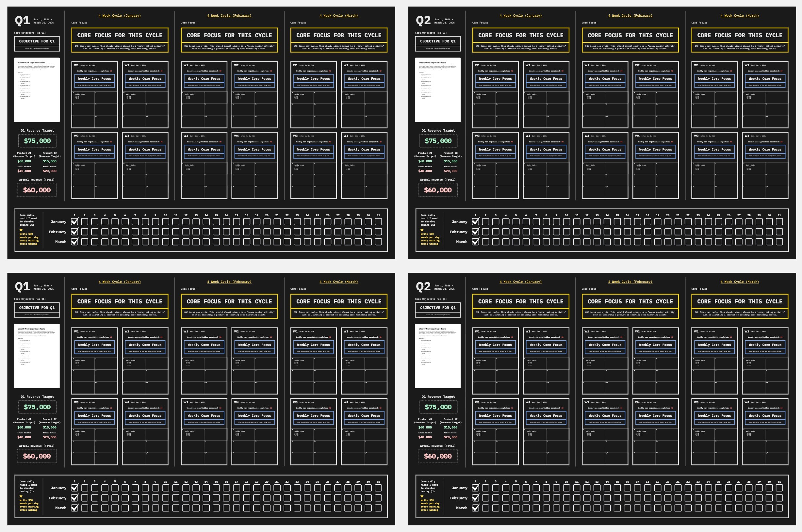This screenshot has height=532, width=802.
Task: Select January W1 'Weekly Core Focus' box in upper Q1 board
Action: [x=95, y=79]
